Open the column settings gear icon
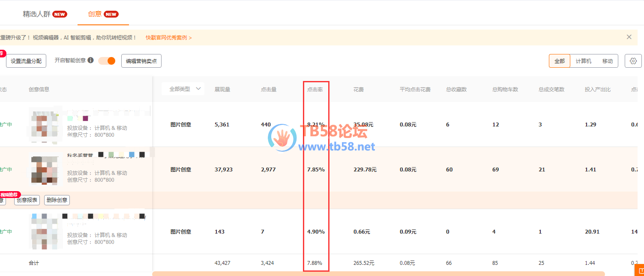This screenshot has height=276, width=644. tap(633, 61)
